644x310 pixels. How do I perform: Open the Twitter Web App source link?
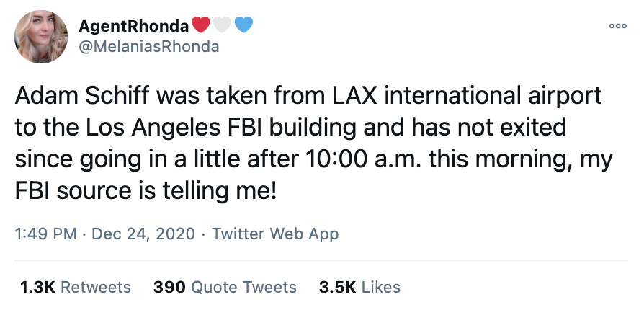275,234
